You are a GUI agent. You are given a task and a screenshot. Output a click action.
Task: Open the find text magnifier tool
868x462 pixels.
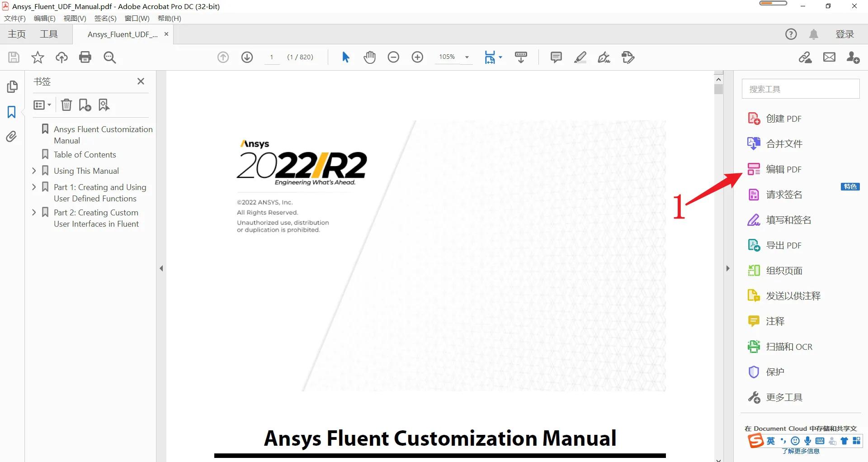(x=110, y=57)
